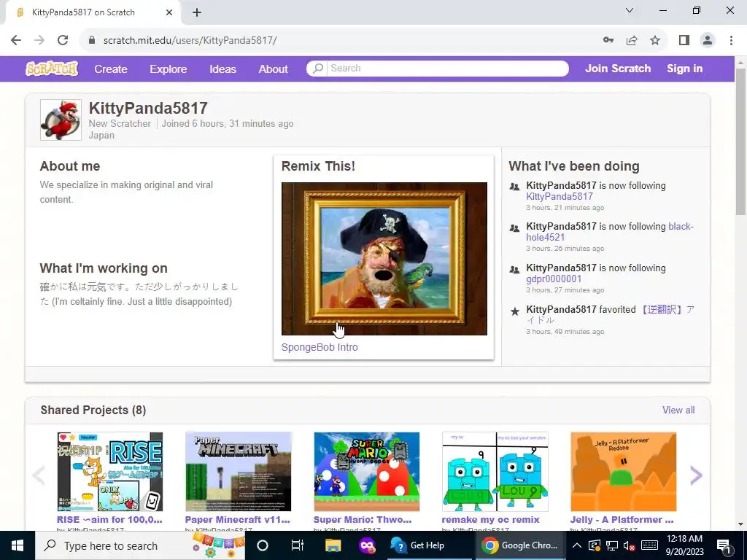
Task: Open the purple mask app on taskbar
Action: point(368,545)
